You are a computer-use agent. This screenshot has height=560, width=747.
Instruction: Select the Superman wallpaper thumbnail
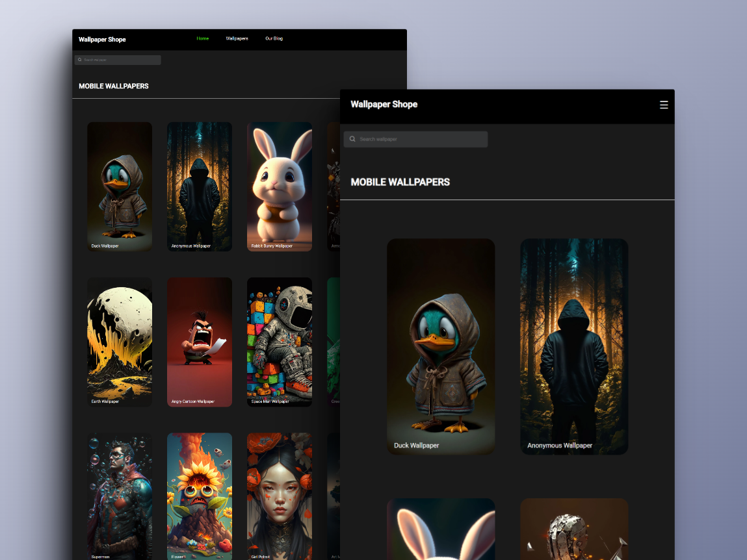pos(120,496)
